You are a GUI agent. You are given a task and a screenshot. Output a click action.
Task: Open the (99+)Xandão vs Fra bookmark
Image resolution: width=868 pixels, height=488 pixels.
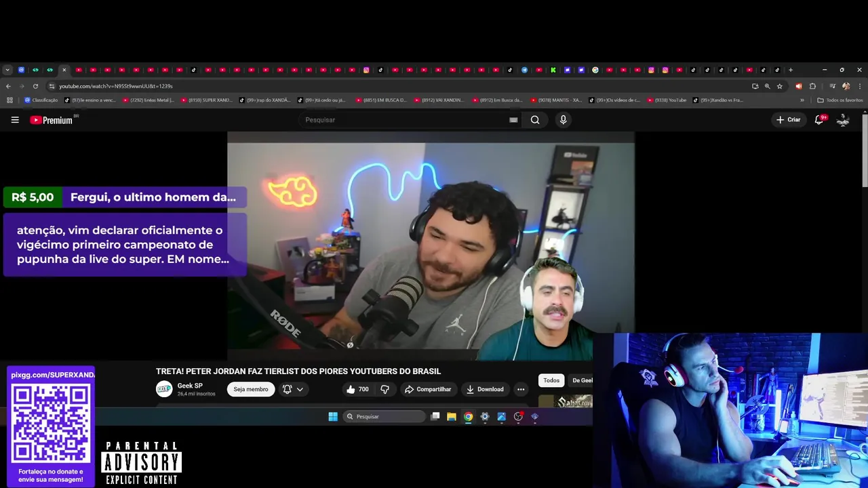[x=718, y=100]
